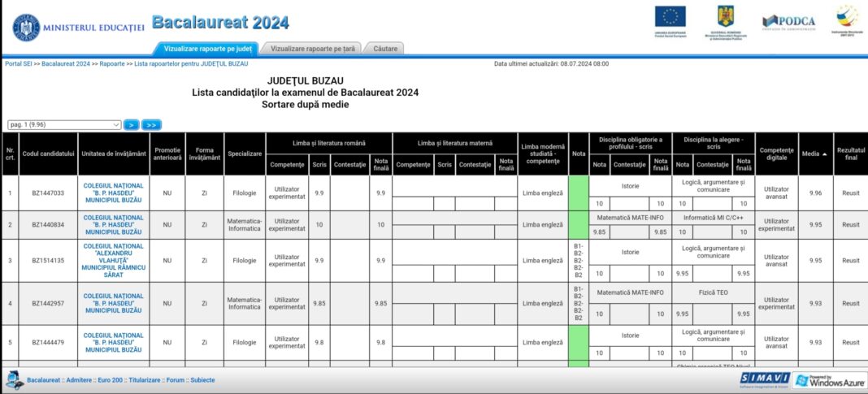Screen dimensions: 868x394
Task: Click the Instrumente Structurale logo
Action: pyautogui.click(x=847, y=16)
